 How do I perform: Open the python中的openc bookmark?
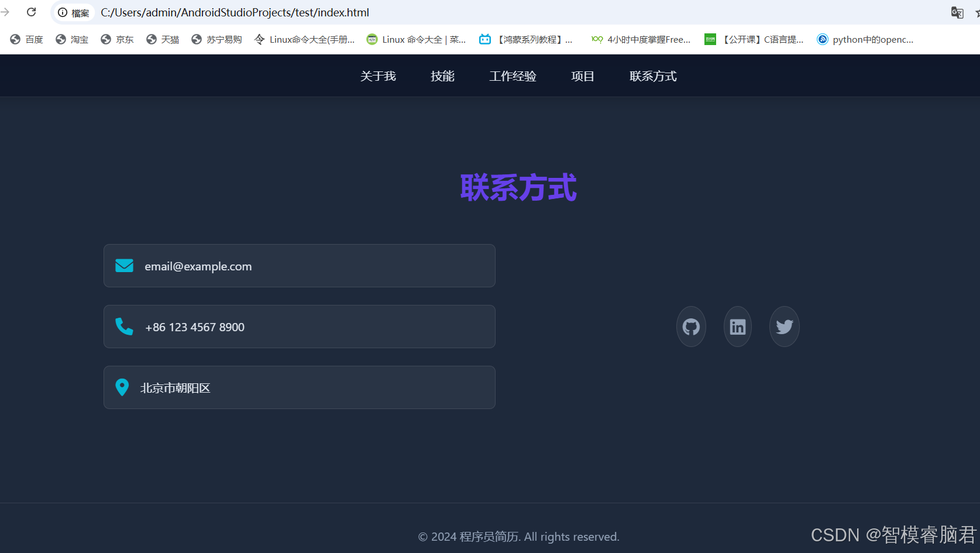pyautogui.click(x=865, y=39)
